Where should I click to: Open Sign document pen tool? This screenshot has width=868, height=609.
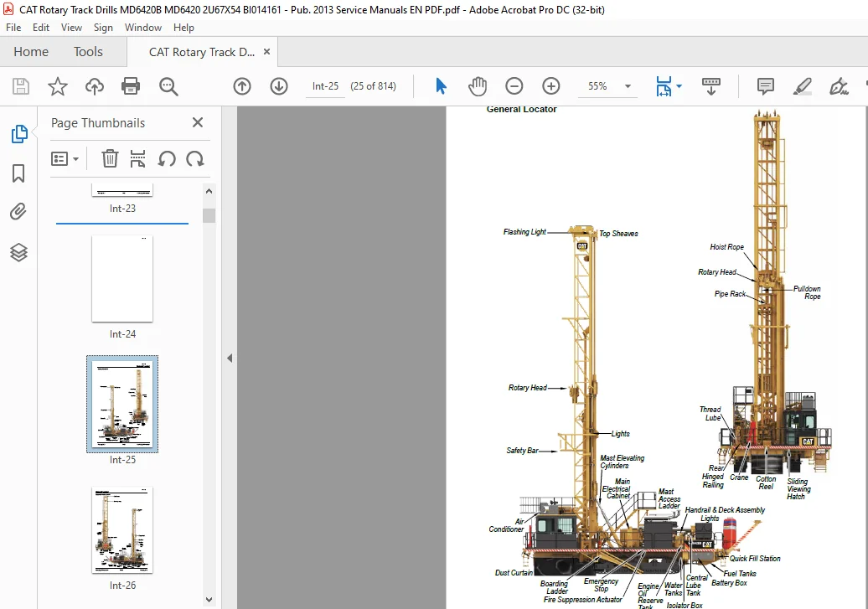[839, 86]
